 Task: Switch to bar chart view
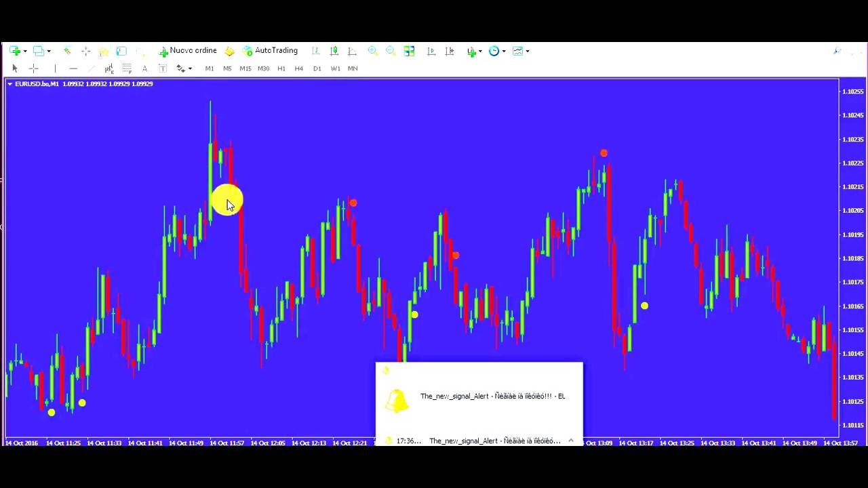click(316, 51)
